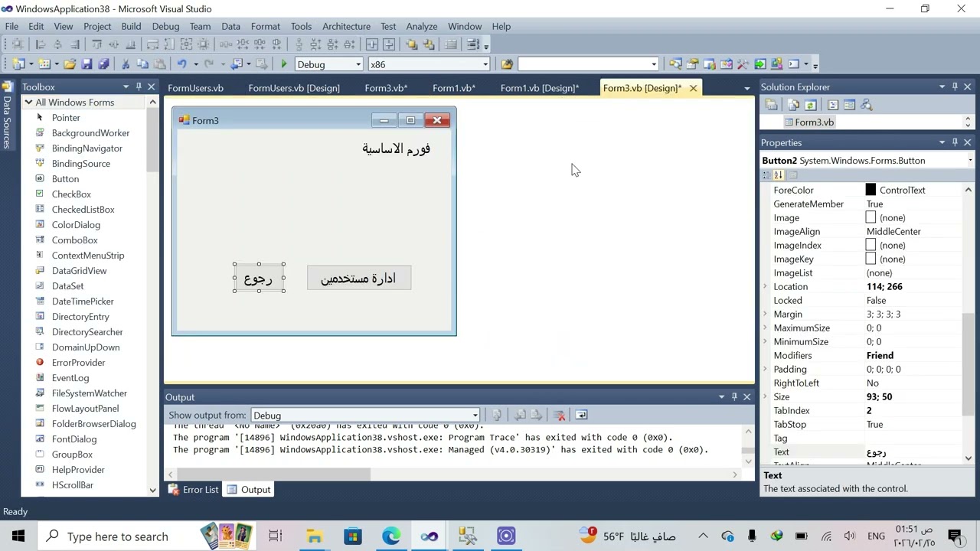Click the Align Lefts layout icon
980x551 pixels.
point(41,44)
